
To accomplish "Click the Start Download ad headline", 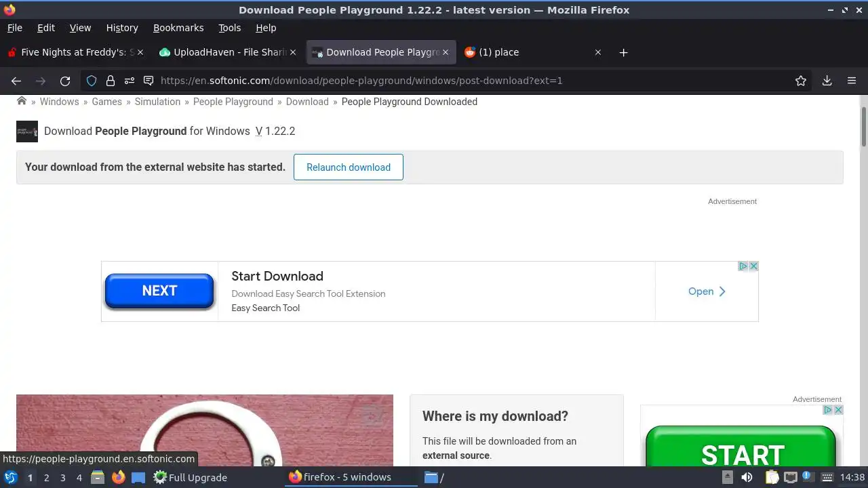I will coord(277,276).
